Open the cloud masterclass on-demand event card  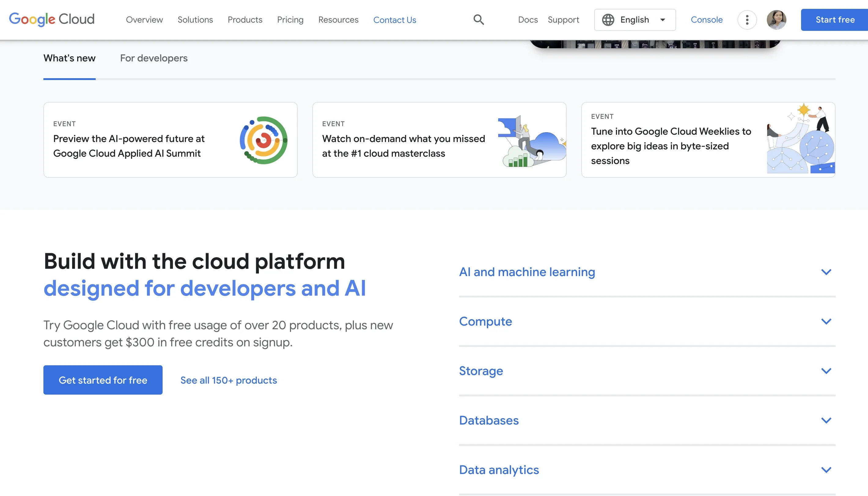[x=439, y=140]
